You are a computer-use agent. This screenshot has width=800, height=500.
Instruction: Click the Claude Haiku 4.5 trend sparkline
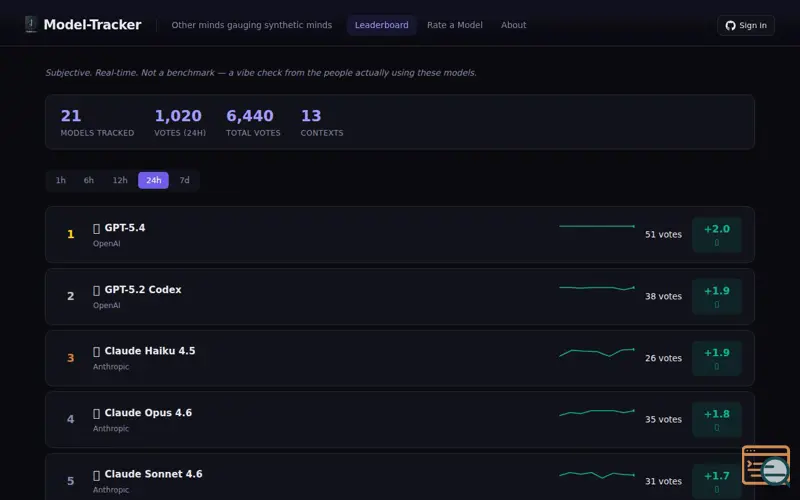coord(597,352)
